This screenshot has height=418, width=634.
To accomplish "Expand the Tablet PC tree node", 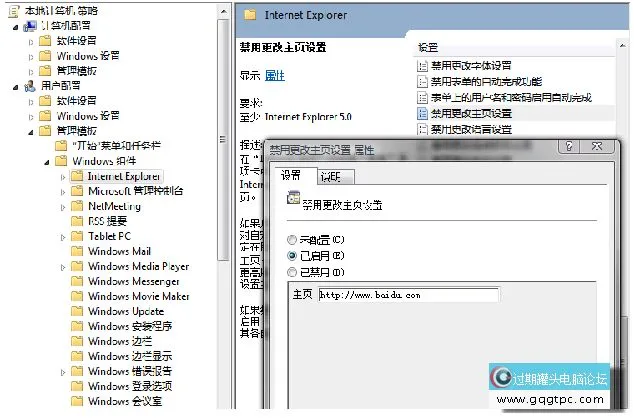I will coord(63,237).
